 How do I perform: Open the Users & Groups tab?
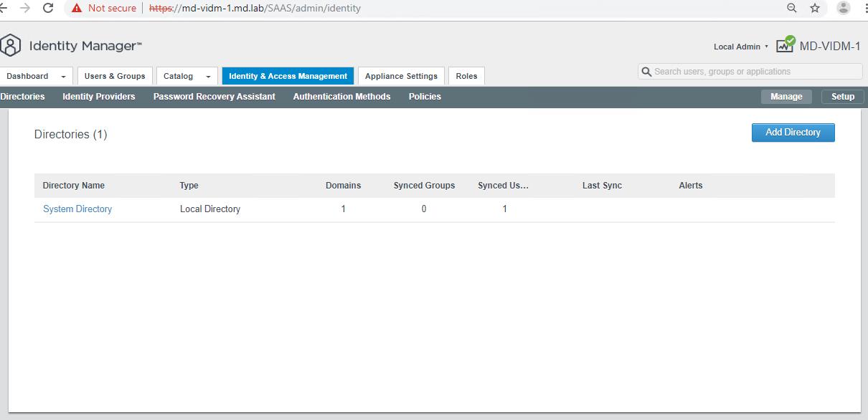[x=115, y=76]
